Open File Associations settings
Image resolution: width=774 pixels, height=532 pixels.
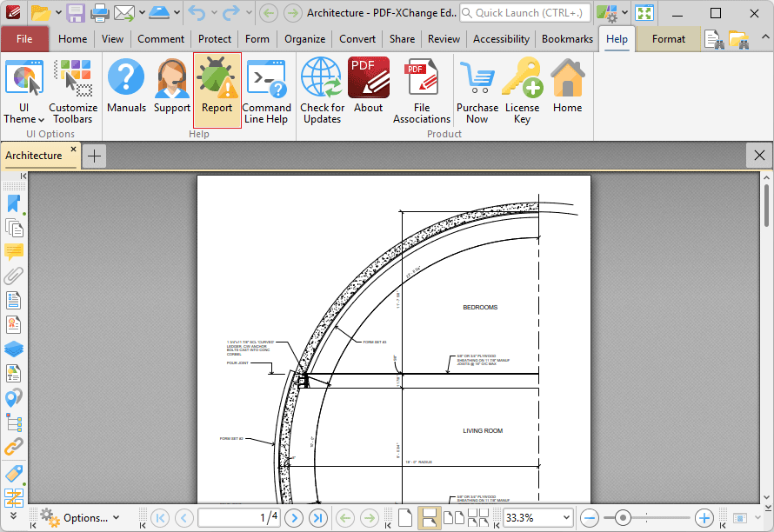[422, 90]
